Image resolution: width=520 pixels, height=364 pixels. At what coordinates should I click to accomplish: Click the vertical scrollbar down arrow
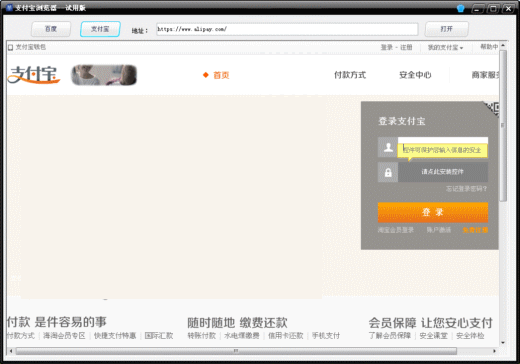tap(503, 343)
